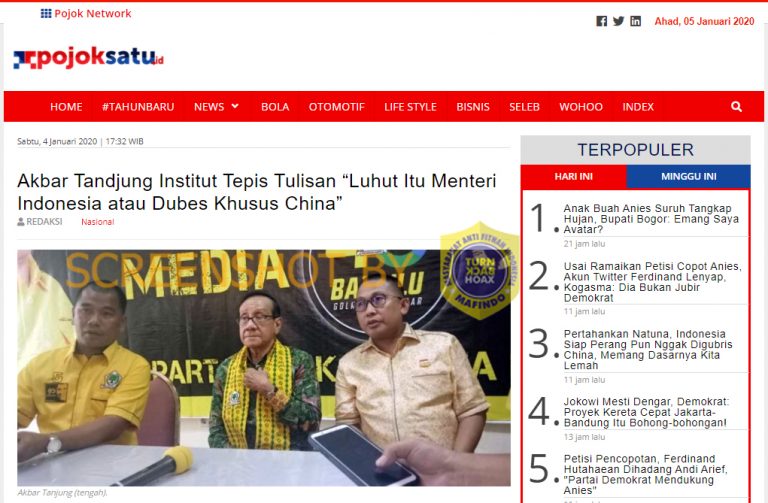Viewport: 768px width, 503px height.
Task: Open the Twitter bird icon
Action: tap(619, 21)
